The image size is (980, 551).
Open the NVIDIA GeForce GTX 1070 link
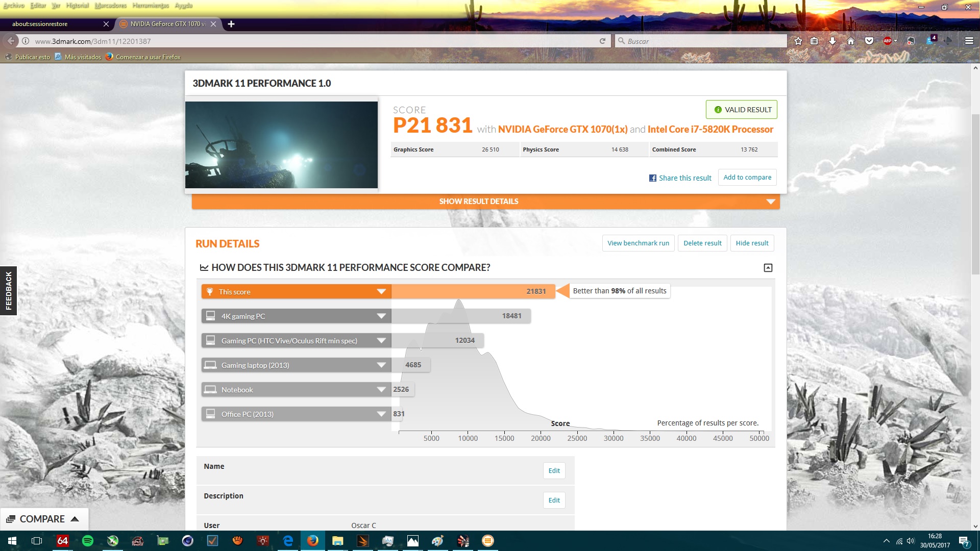[562, 130]
